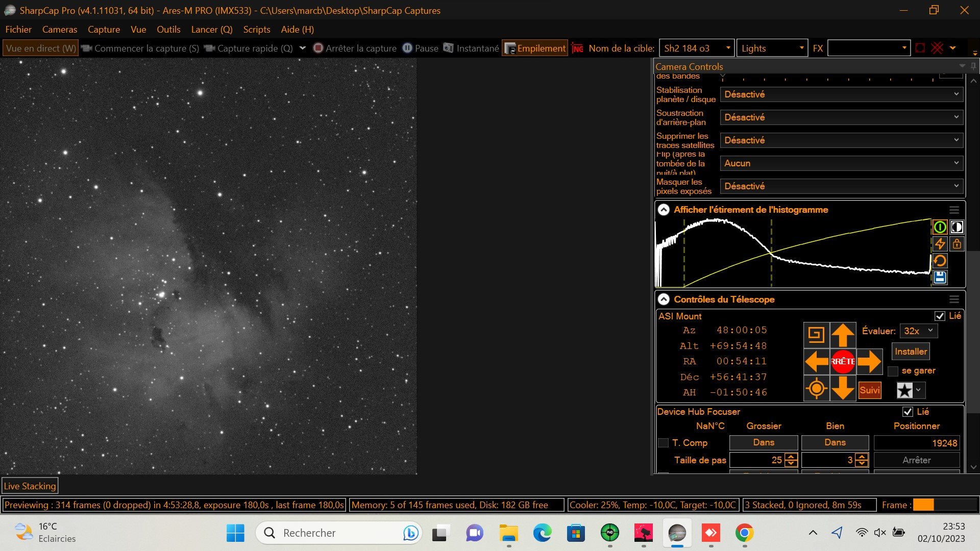Open the Lights frame type dropdown
The width and height of the screenshot is (980, 551).
coord(772,48)
